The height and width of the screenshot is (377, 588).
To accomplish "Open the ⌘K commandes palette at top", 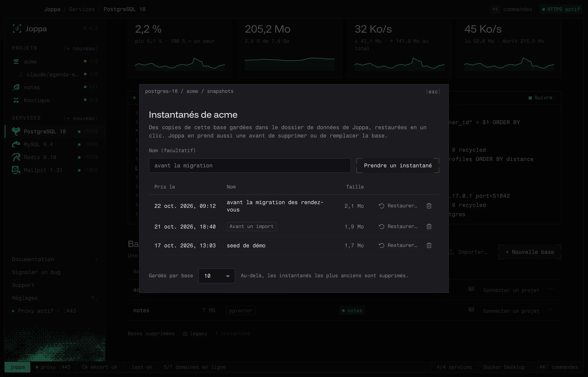I will 512,9.
